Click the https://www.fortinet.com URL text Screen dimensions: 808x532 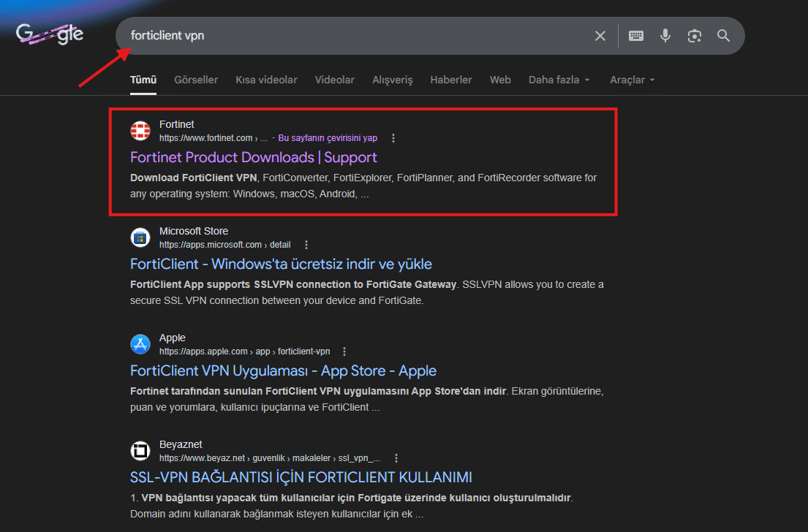pyautogui.click(x=205, y=138)
